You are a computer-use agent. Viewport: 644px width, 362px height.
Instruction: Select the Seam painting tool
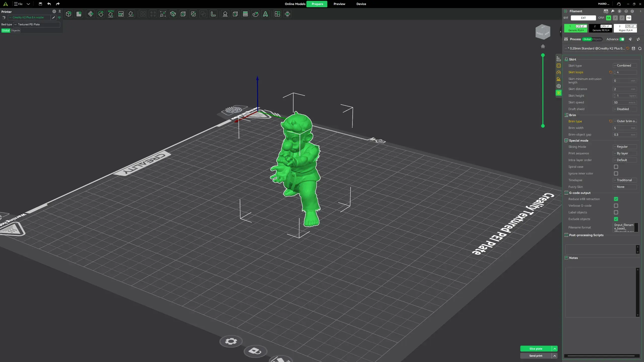[235, 14]
